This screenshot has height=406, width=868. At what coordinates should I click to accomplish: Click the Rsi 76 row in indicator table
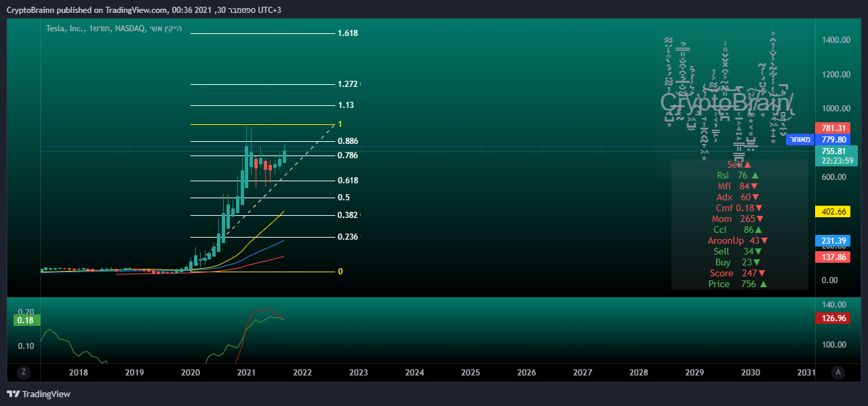pyautogui.click(x=739, y=175)
